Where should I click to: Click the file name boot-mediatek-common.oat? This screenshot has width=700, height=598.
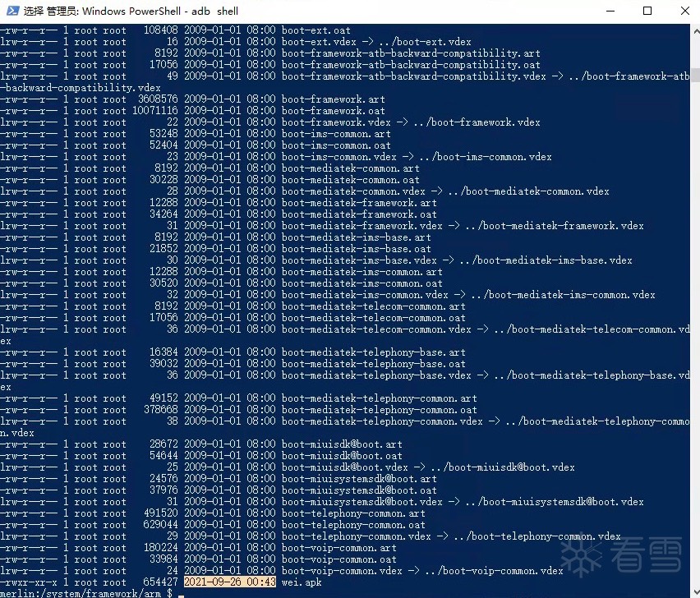(x=351, y=180)
